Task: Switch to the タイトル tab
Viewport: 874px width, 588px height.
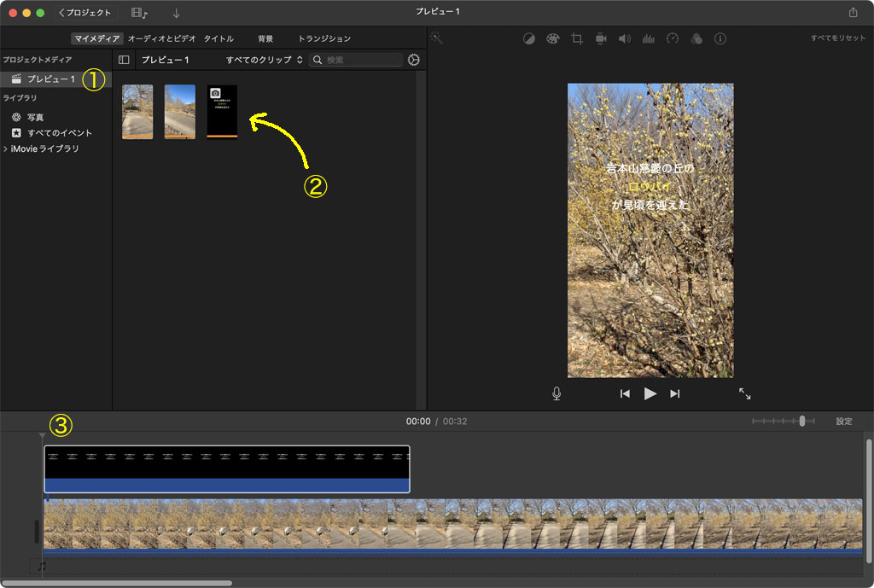Action: click(x=218, y=38)
